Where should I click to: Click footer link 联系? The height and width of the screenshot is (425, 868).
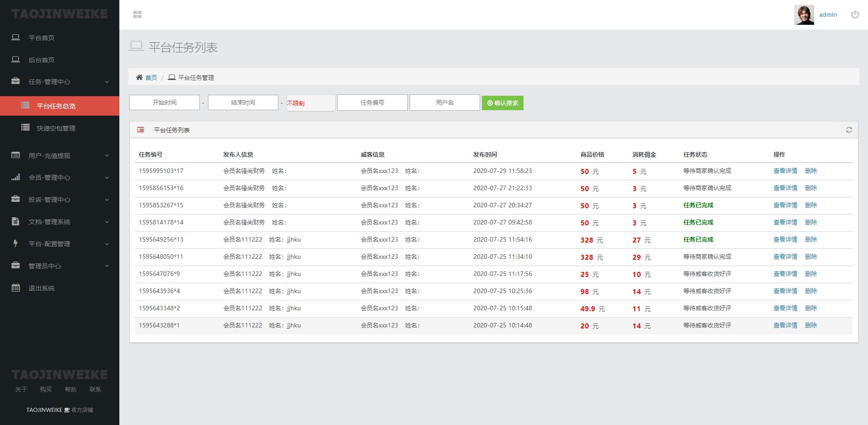(95, 389)
